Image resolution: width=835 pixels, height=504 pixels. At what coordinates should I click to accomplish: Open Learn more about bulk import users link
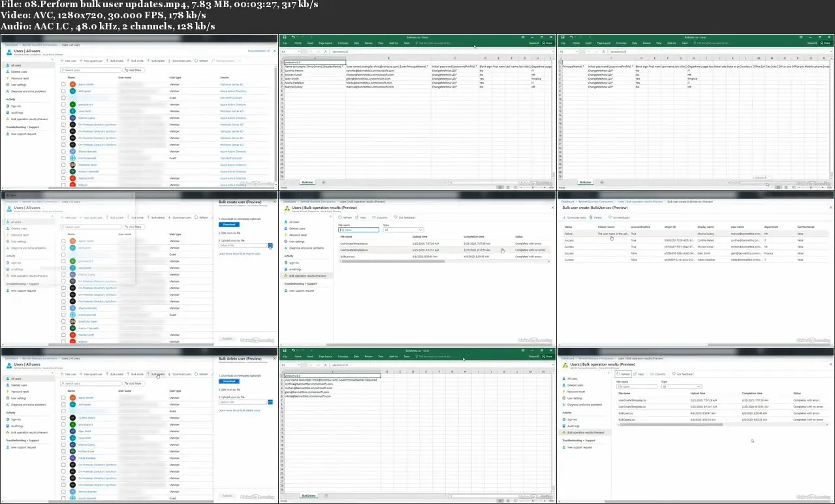pyautogui.click(x=240, y=253)
